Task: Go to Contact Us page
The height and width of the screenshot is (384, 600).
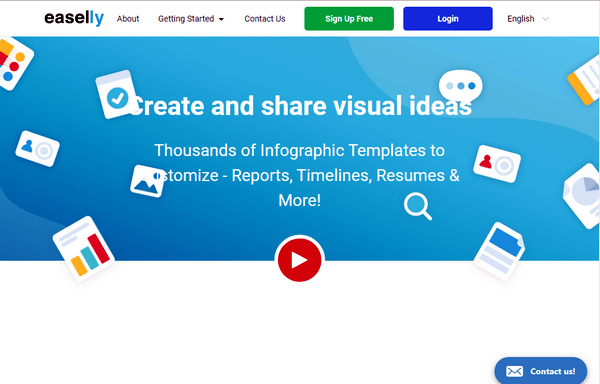Action: [265, 19]
